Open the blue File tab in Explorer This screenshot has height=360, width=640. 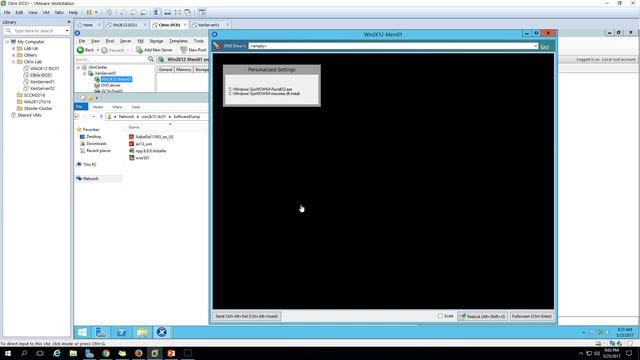81,107
